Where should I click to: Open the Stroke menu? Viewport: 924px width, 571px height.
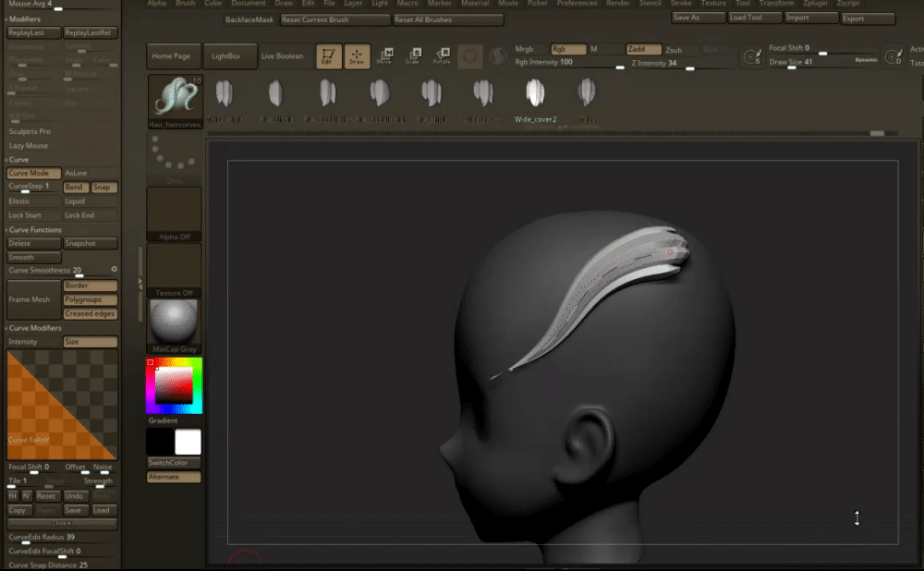681,4
